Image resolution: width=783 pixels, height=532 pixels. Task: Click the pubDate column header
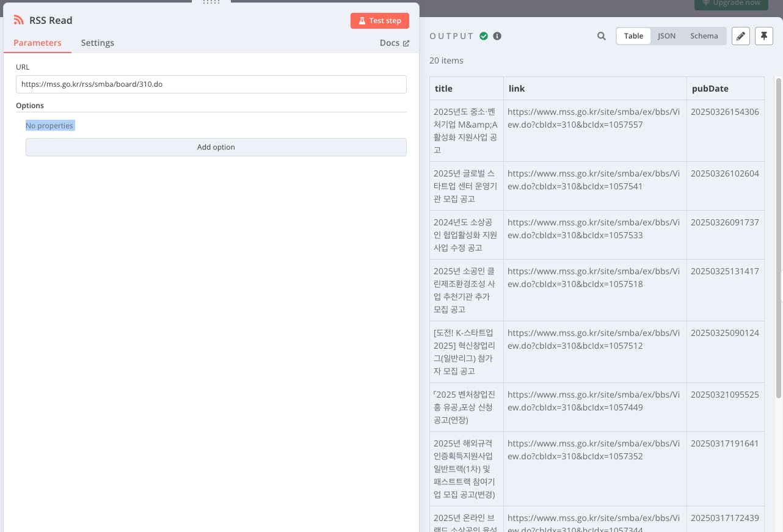point(725,89)
